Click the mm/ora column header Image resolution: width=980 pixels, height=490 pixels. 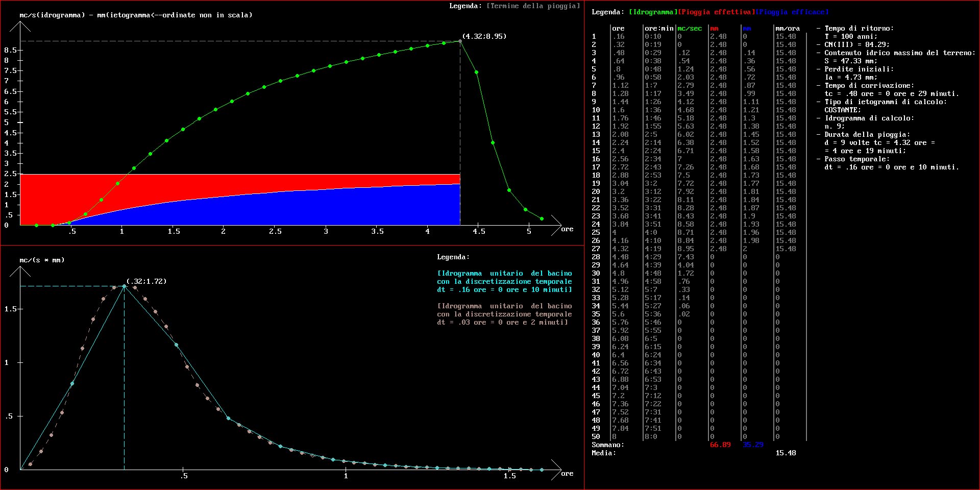coord(788,29)
